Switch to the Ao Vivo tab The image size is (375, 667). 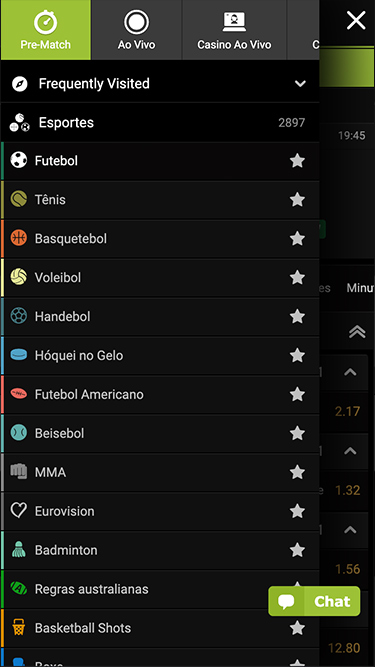coord(136,30)
